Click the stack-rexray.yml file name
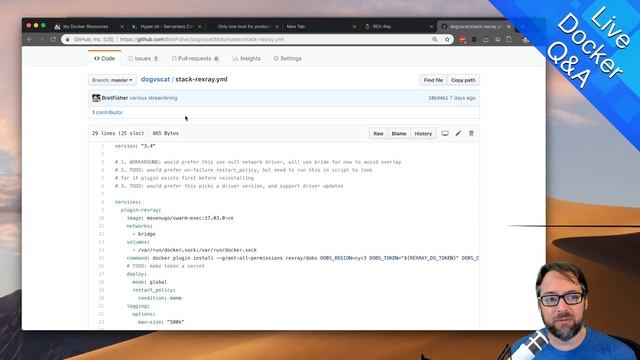Image resolution: width=640 pixels, height=360 pixels. click(201, 79)
